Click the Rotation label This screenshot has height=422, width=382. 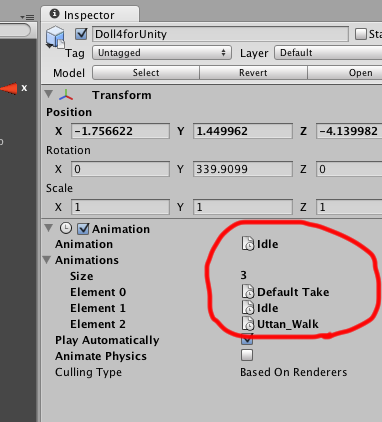pos(68,150)
